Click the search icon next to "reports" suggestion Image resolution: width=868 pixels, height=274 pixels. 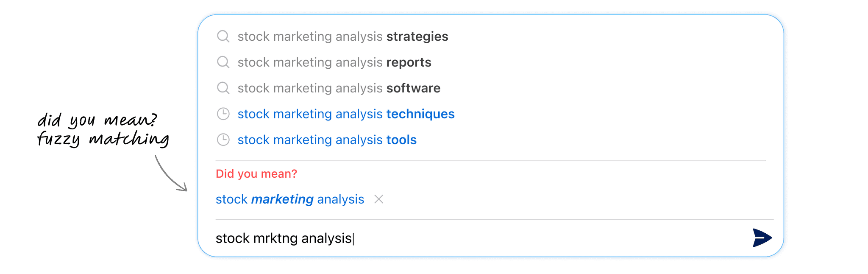(x=223, y=62)
